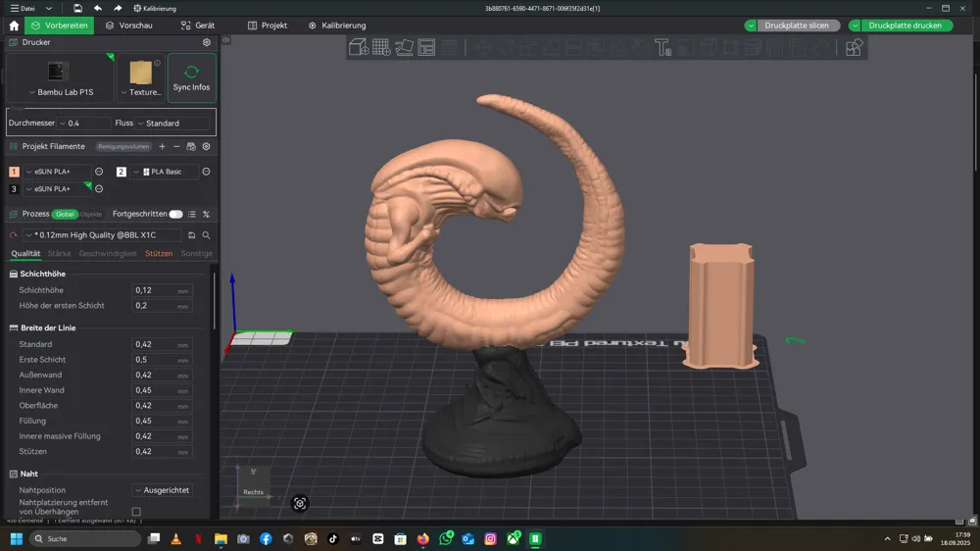Toggle the Fortgeschritten switch
This screenshot has height=551, width=980.
(175, 214)
